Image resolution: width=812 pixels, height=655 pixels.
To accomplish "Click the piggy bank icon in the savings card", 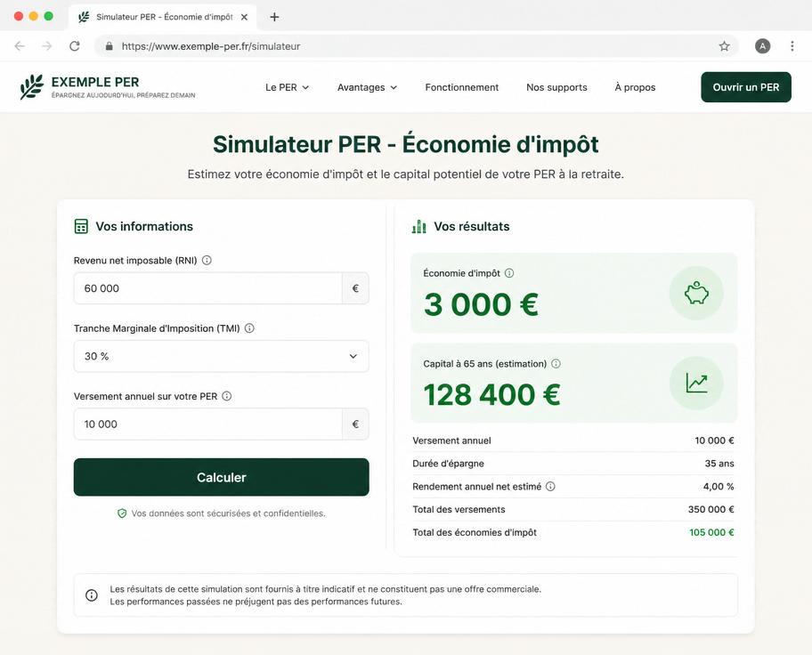I will 696,293.
